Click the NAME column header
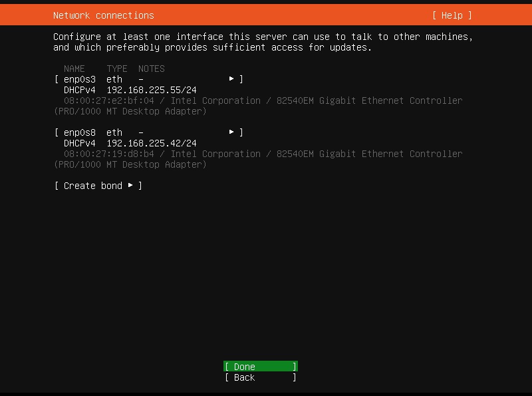The height and width of the screenshot is (396, 532). click(x=74, y=68)
